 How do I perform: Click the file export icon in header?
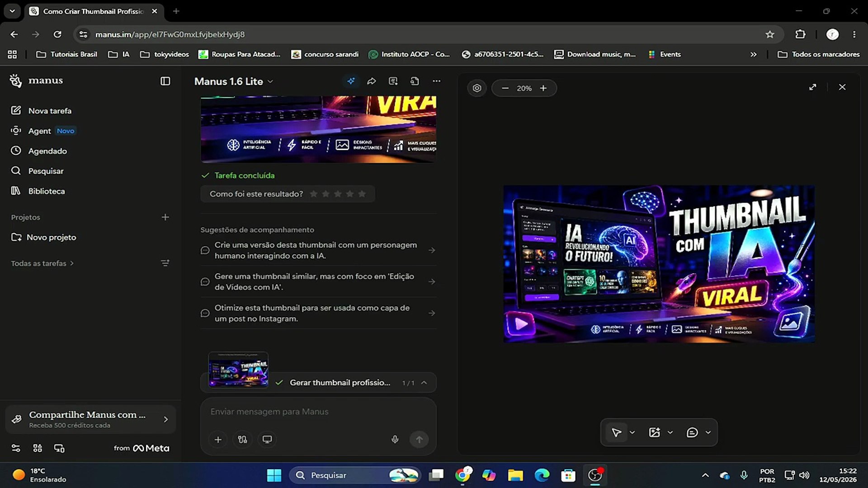pos(415,81)
